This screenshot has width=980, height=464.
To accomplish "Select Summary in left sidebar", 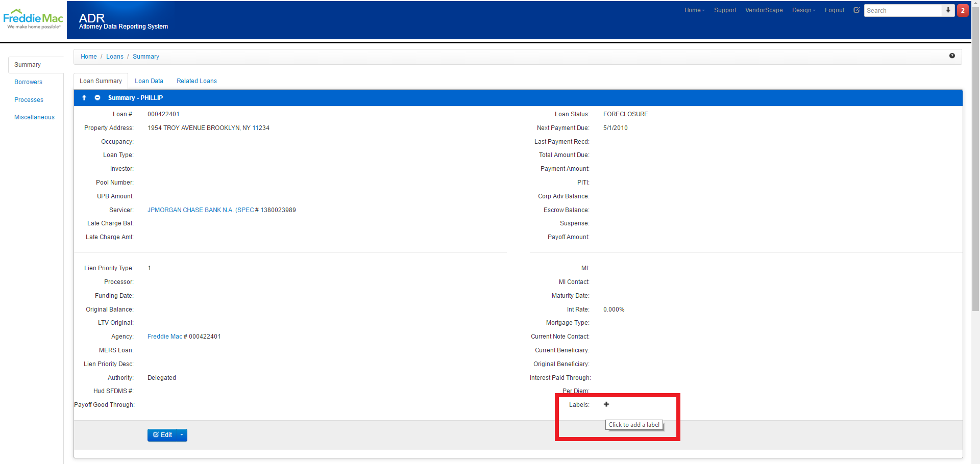I will pyautogui.click(x=36, y=65).
